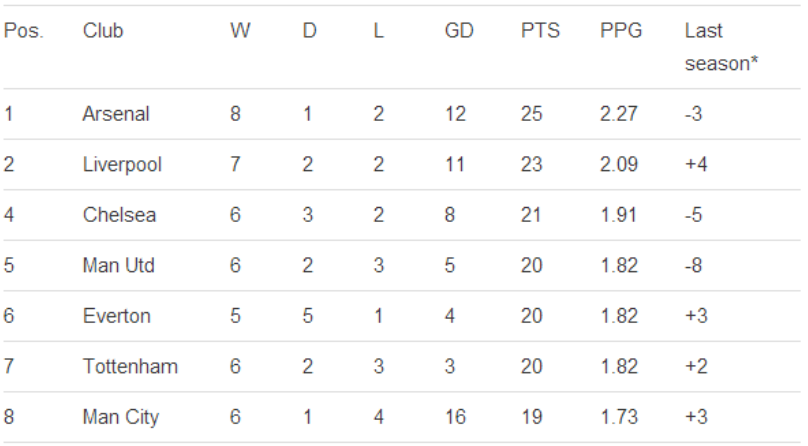Click the W column header
Viewport: 808px width, 446px height.
240,31
